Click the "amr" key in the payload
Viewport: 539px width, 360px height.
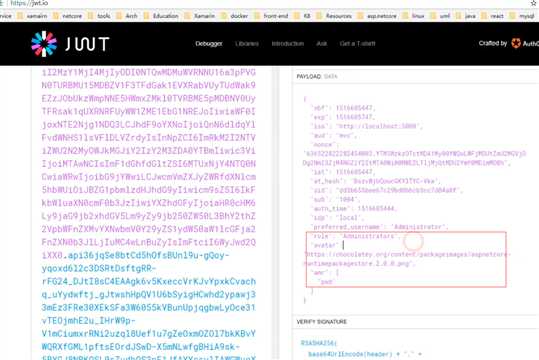click(319, 272)
